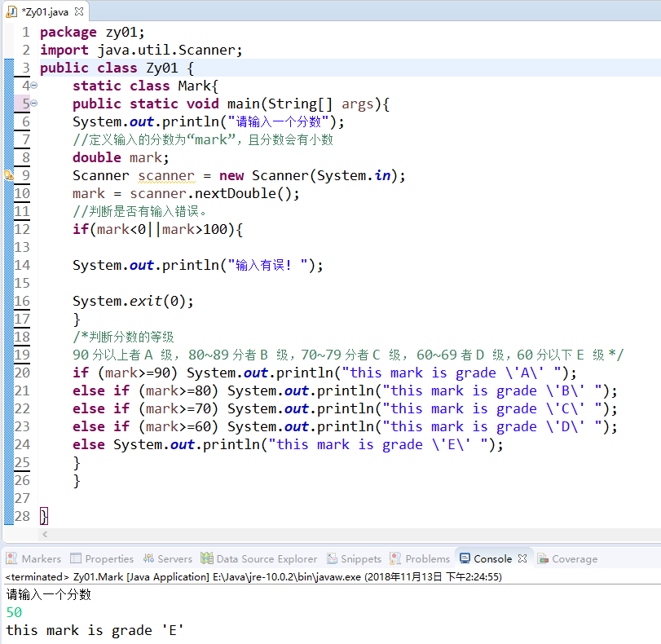Click console output '请输入一个分数'
Image resolution: width=661 pixels, height=644 pixels.
[x=48, y=594]
